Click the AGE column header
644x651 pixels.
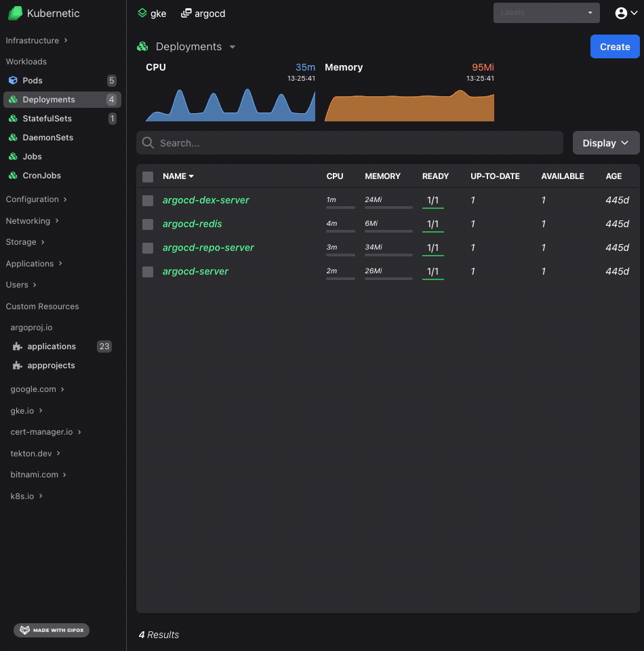[613, 176]
